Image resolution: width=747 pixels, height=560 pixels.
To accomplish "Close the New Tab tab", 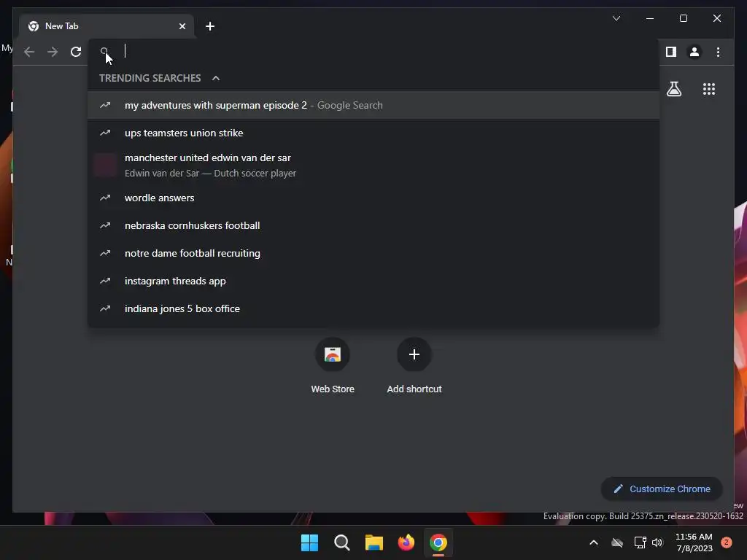I will [182, 26].
